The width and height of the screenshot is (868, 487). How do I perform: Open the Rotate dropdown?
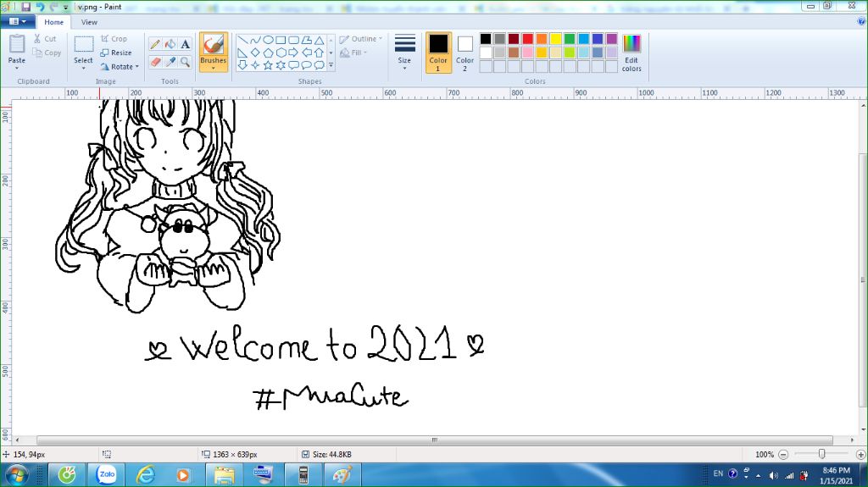click(120, 66)
